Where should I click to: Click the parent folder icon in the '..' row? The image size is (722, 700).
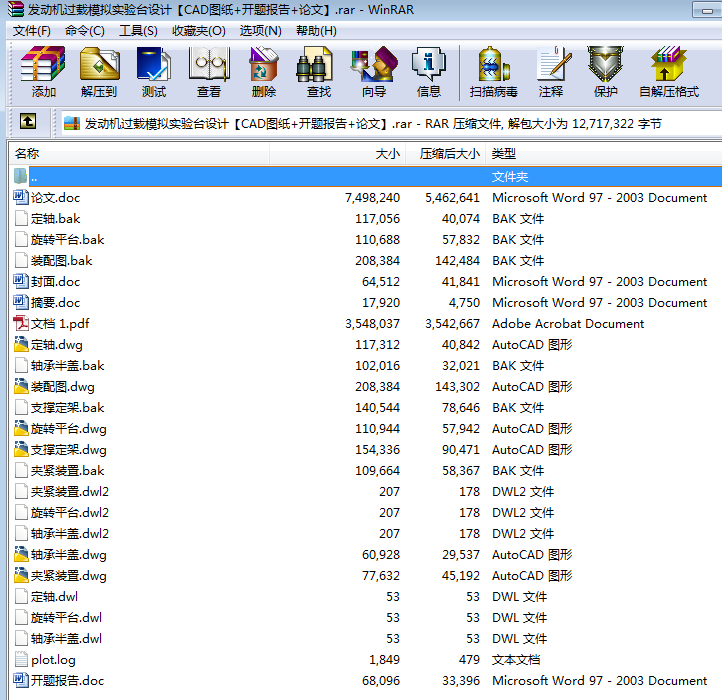tap(21, 176)
